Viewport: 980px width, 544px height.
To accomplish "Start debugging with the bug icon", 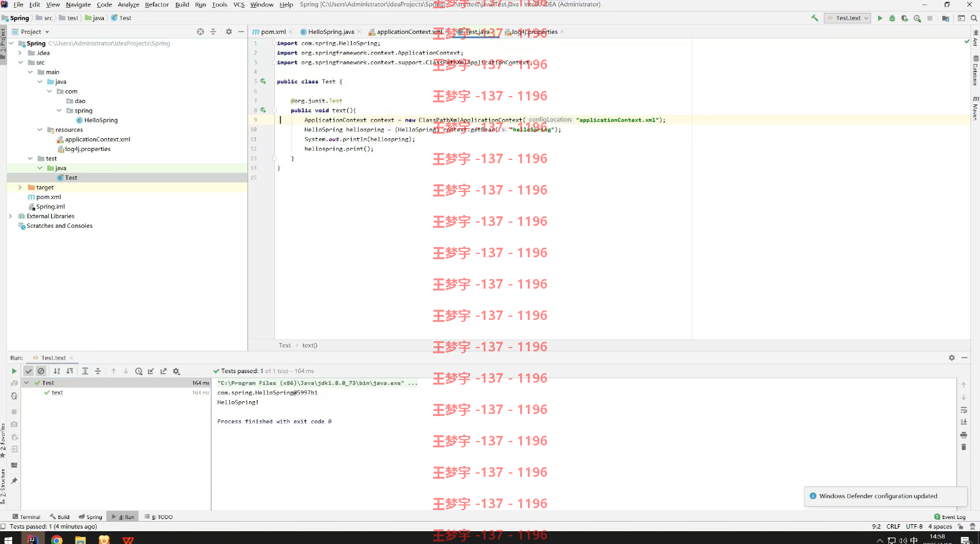I will pos(892,18).
